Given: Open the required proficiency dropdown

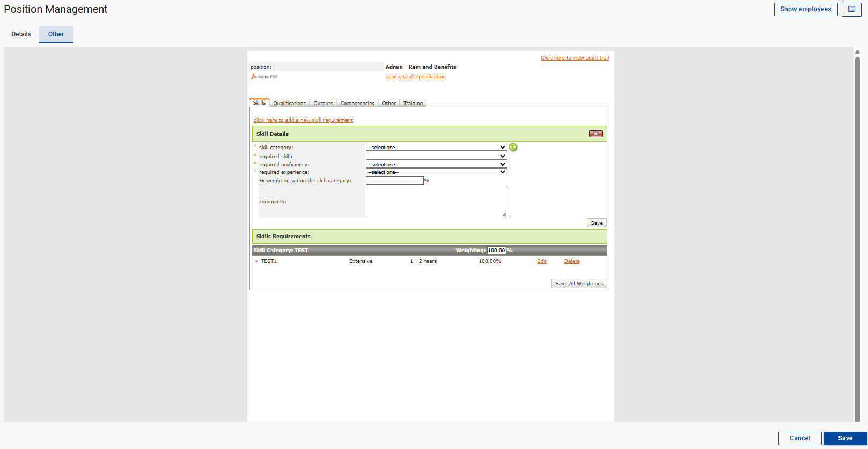Looking at the screenshot, I should (x=436, y=165).
